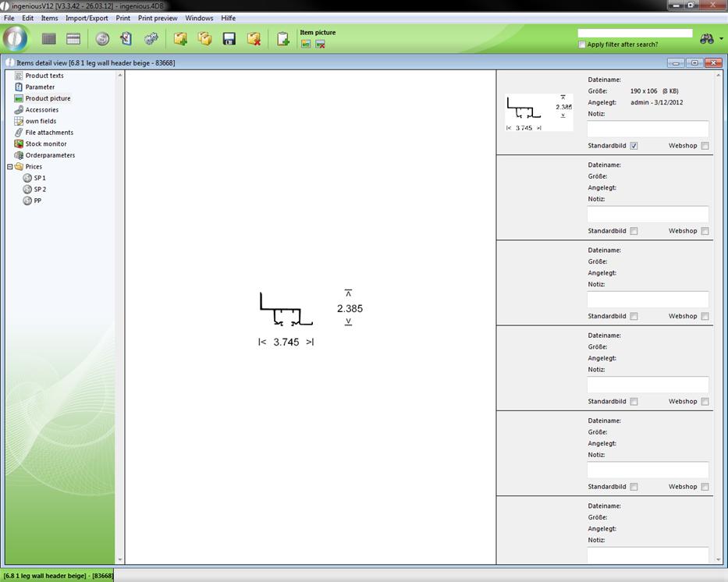Viewport: 728px width, 582px height.
Task: Uncheck Standardbild for the first picture
Action: [x=634, y=146]
